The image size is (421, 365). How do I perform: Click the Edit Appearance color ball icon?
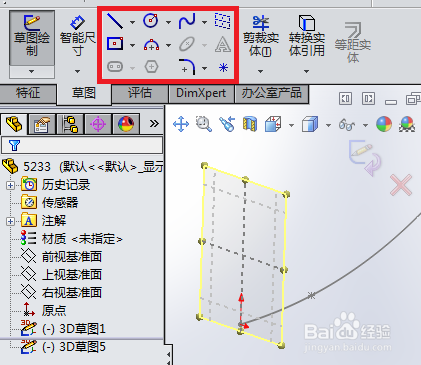tap(384, 124)
